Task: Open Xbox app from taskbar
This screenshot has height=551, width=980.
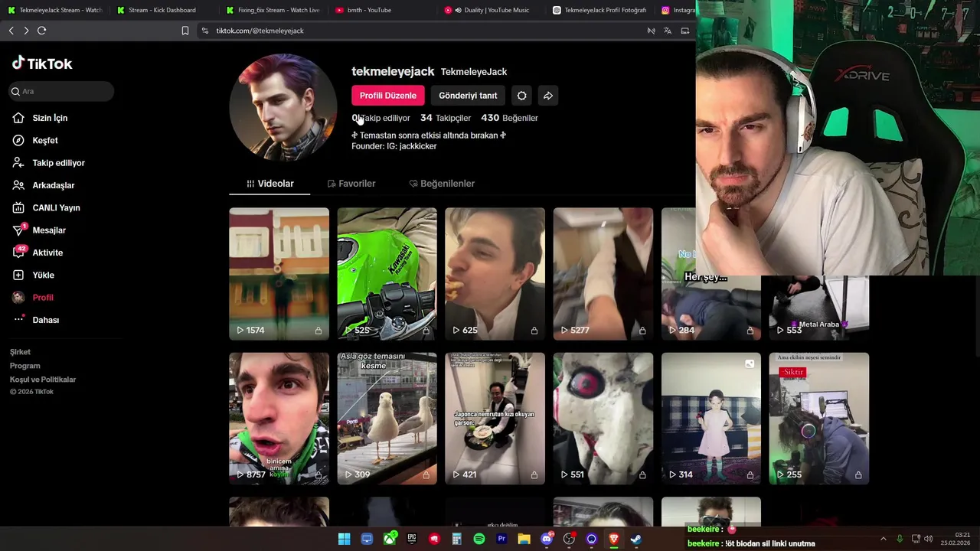Action: pos(390,539)
